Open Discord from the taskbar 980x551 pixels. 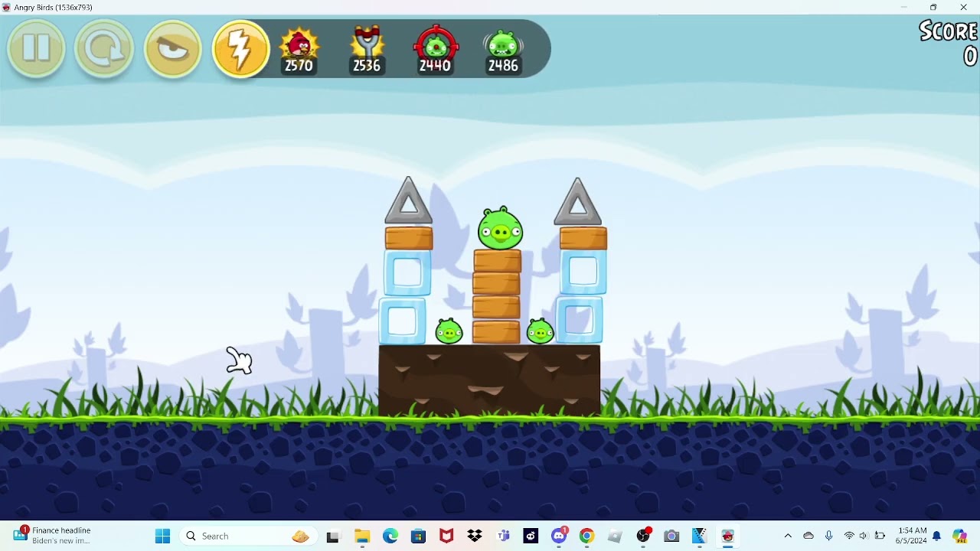(559, 536)
